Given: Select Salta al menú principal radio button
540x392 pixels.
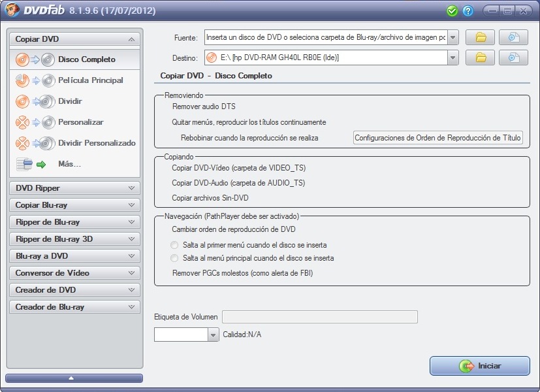Looking at the screenshot, I should pos(174,258).
